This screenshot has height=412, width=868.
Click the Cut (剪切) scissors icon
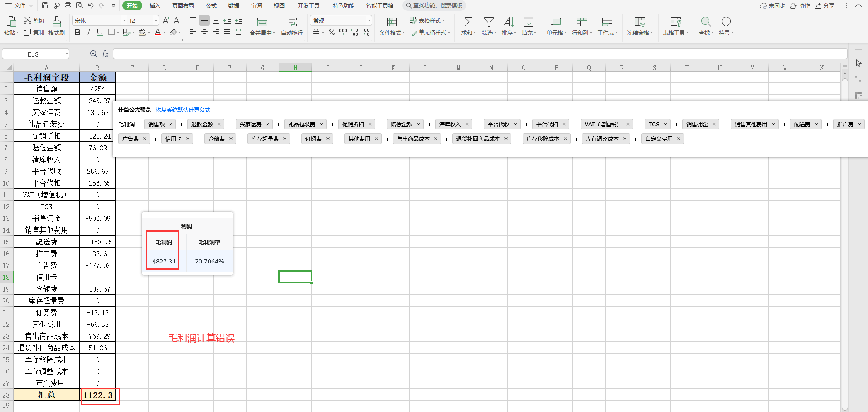pyautogui.click(x=28, y=21)
